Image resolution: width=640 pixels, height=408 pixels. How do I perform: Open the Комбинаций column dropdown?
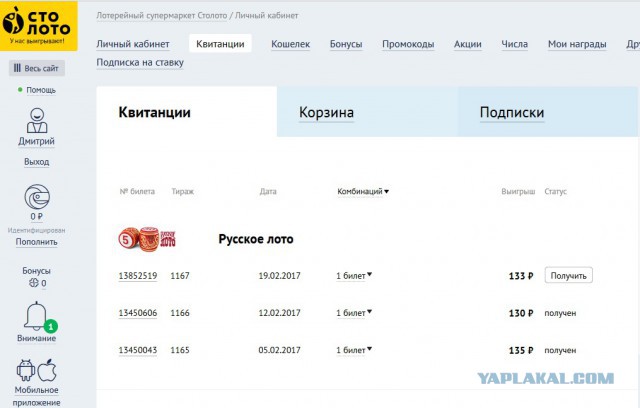point(363,191)
